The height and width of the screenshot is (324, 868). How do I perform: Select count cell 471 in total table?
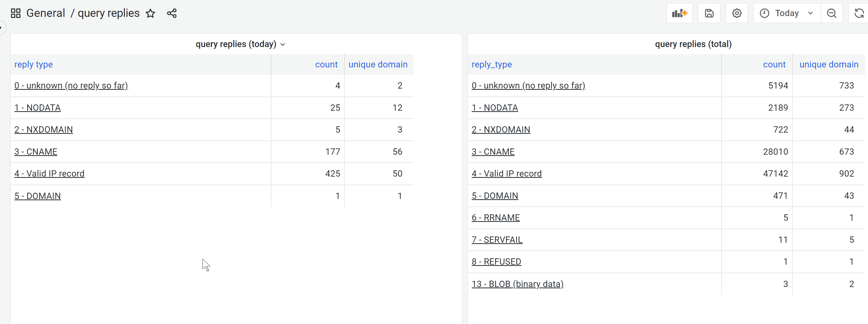[757, 196]
